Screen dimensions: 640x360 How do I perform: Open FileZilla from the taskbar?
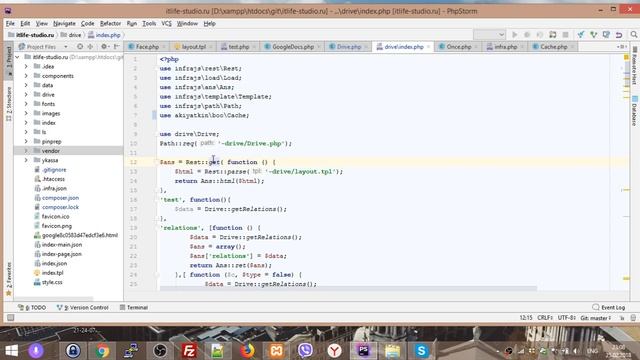click(x=189, y=351)
